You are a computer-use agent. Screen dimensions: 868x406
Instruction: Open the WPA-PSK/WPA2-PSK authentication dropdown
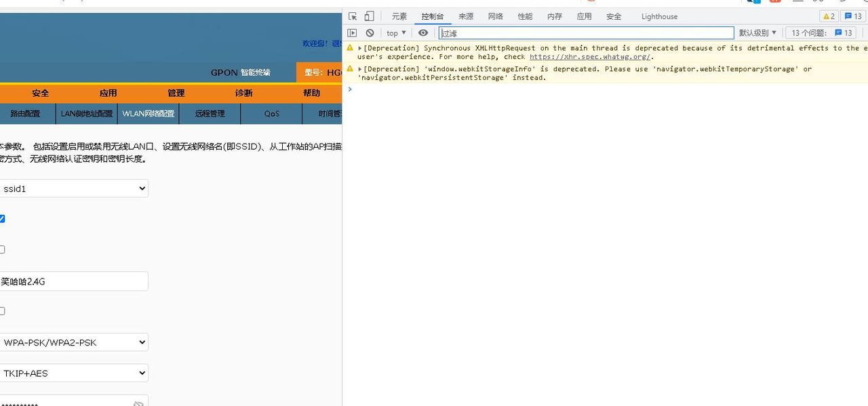tap(73, 342)
